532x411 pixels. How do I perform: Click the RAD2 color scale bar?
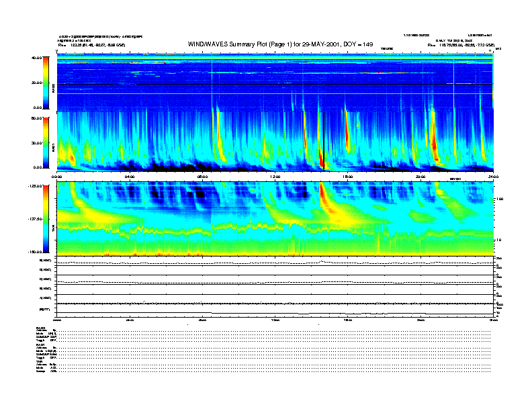[46, 83]
